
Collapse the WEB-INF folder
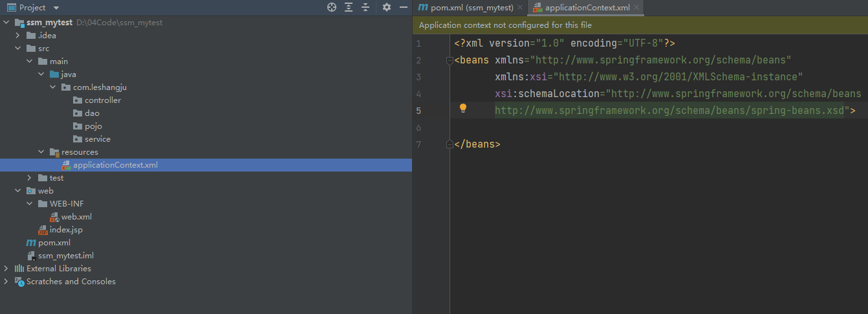(30, 204)
